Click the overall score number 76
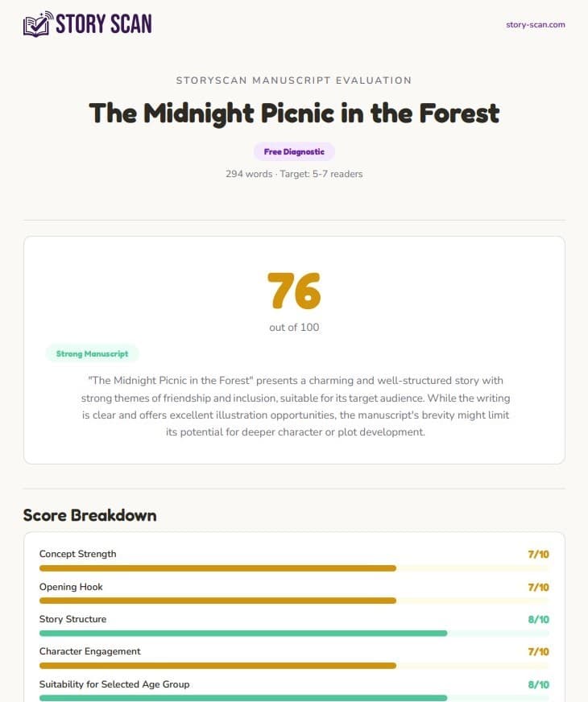The height and width of the screenshot is (702, 588). click(294, 291)
